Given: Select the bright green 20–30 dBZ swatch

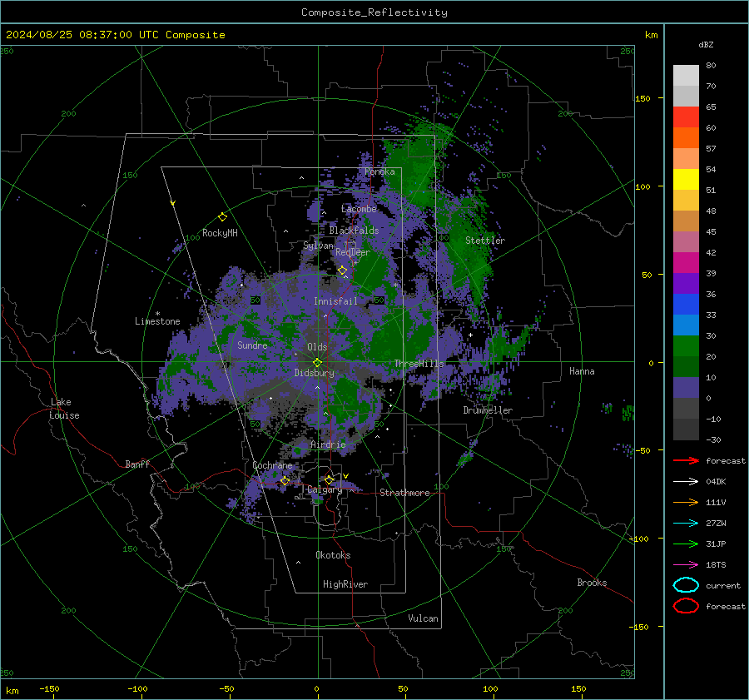Looking at the screenshot, I should coord(686,346).
